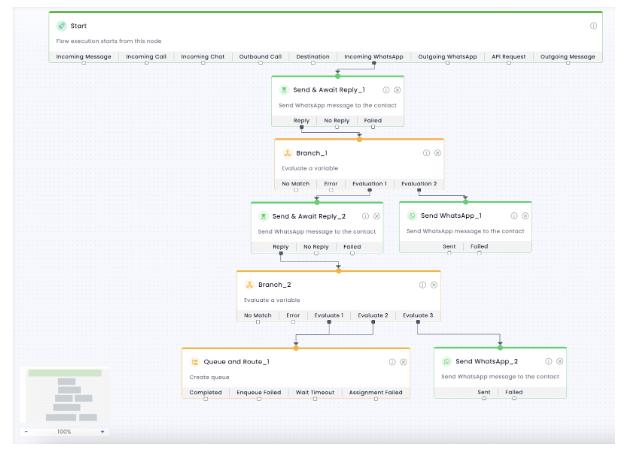Screen dimensions: 639x453
Task: Delete the Branch_2 node
Action: click(x=433, y=285)
